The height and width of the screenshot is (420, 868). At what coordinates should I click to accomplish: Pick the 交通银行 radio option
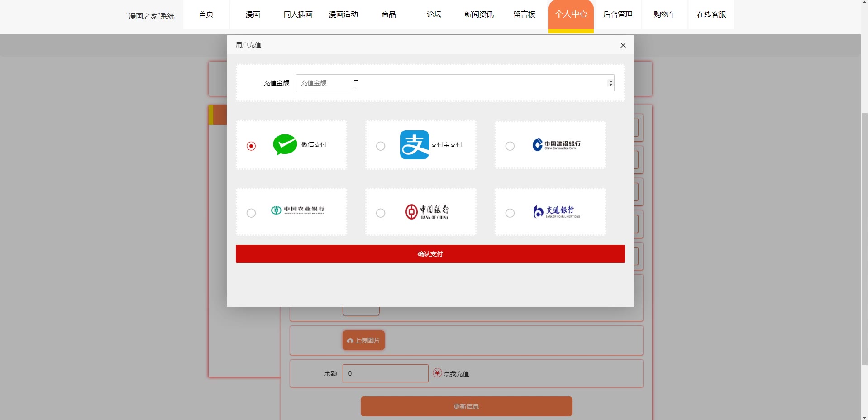click(x=510, y=213)
